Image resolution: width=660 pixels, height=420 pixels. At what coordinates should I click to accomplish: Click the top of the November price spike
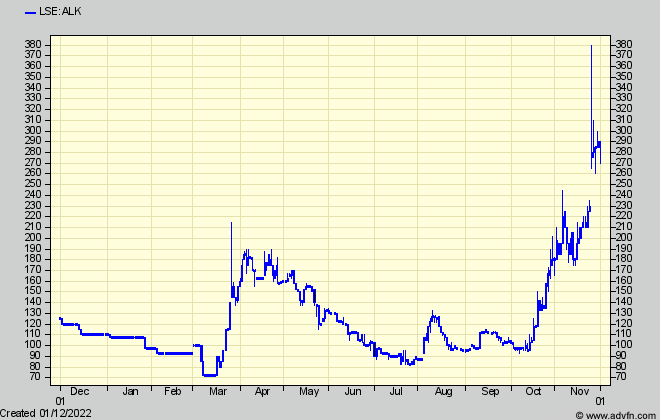pyautogui.click(x=591, y=46)
